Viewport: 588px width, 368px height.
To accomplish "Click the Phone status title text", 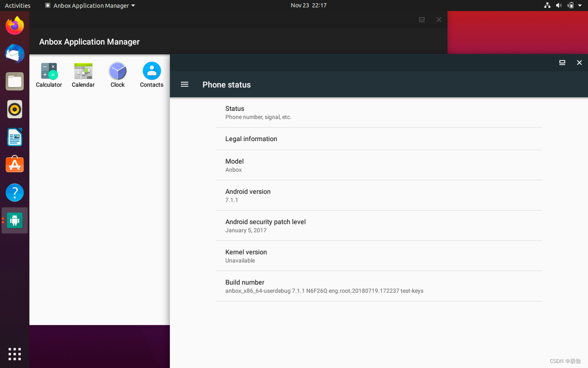I will click(x=226, y=85).
